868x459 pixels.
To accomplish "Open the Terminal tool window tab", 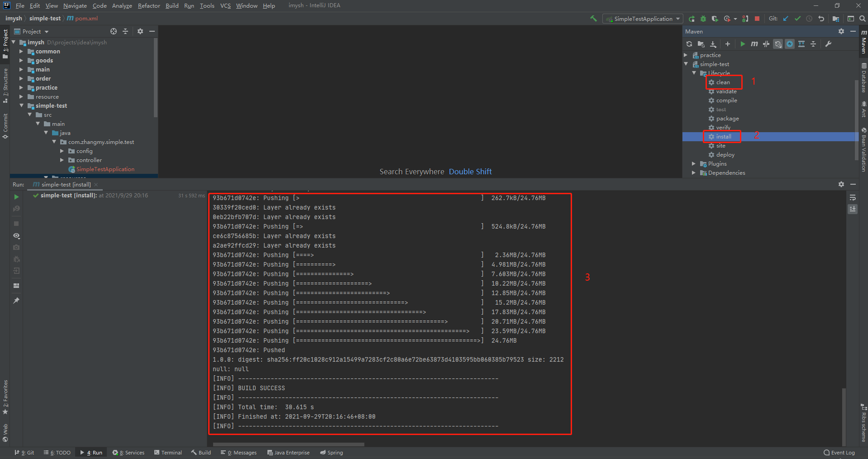I will point(168,453).
